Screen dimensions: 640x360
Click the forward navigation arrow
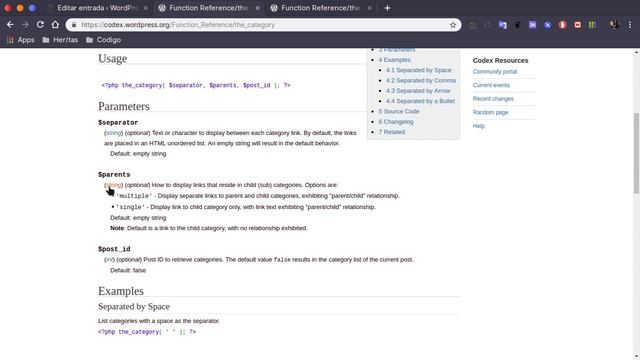tap(25, 25)
